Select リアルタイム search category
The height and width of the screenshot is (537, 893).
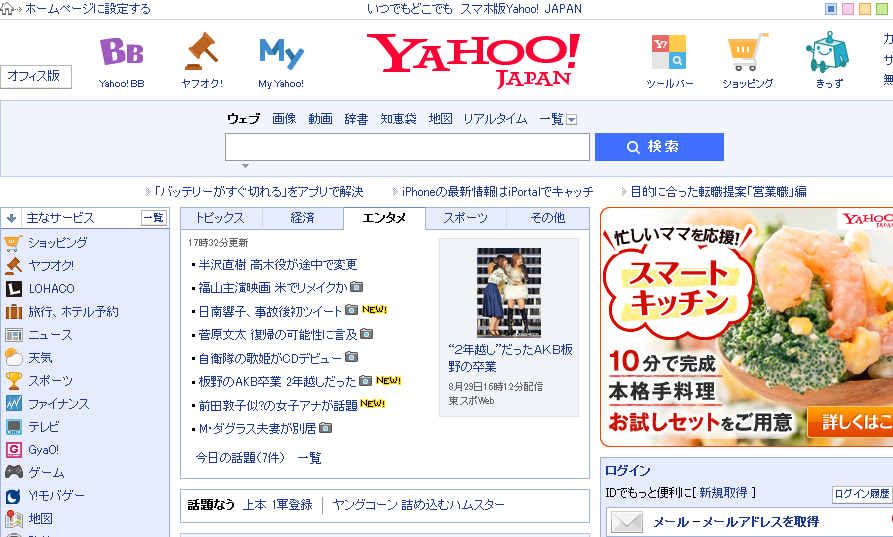(495, 119)
